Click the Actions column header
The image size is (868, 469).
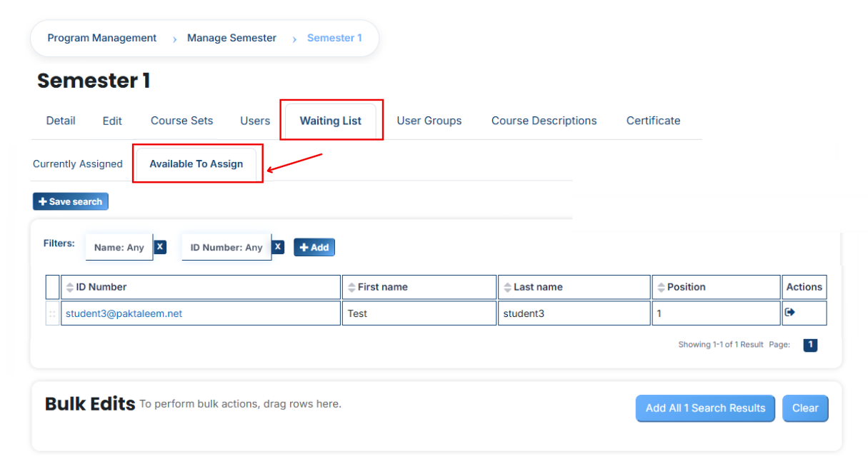coord(804,287)
